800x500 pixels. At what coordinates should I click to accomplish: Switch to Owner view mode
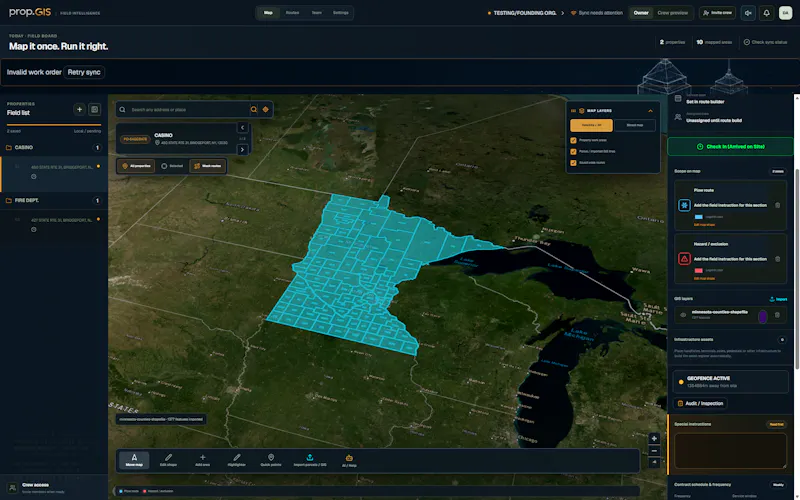coord(641,13)
